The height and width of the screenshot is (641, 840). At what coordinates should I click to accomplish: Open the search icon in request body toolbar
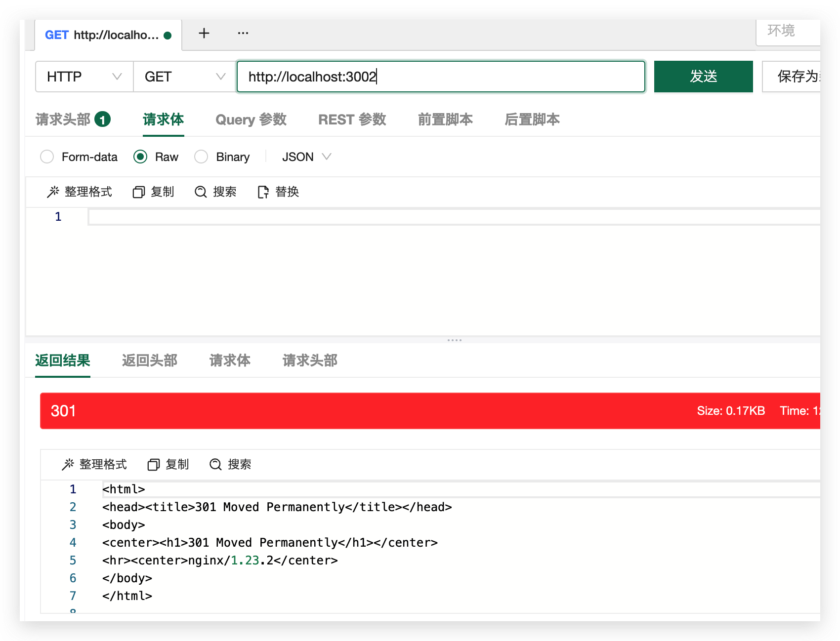tap(201, 192)
